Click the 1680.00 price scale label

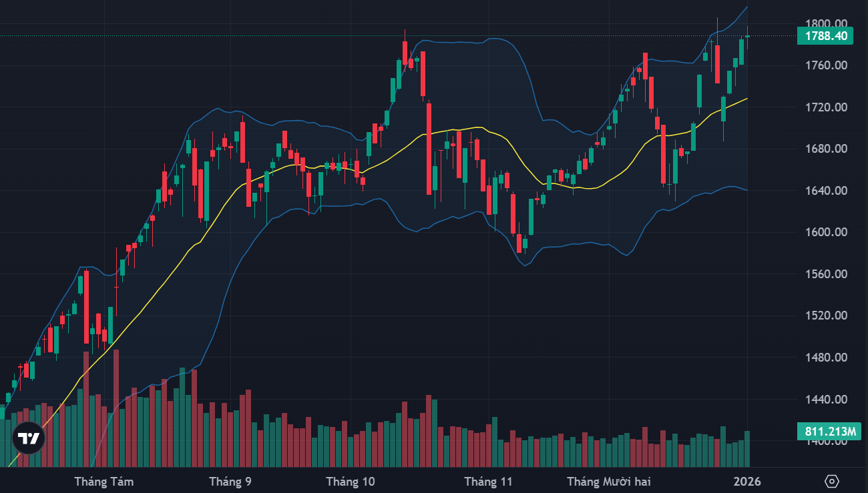[826, 149]
